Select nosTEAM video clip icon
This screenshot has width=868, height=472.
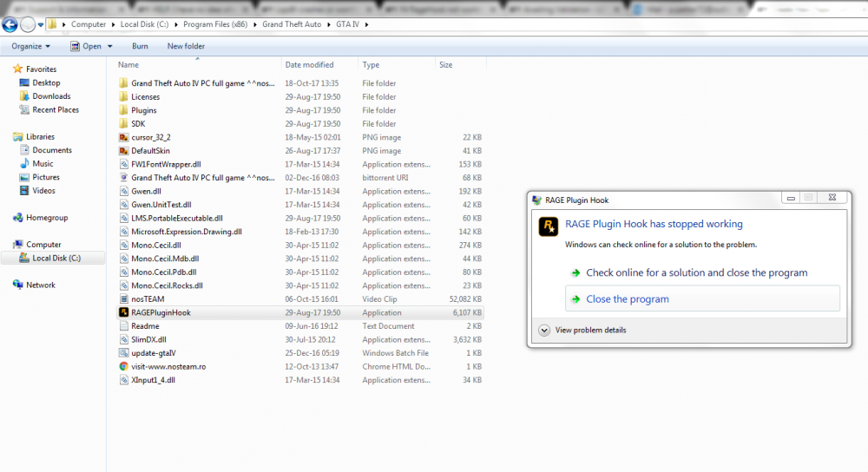[123, 298]
